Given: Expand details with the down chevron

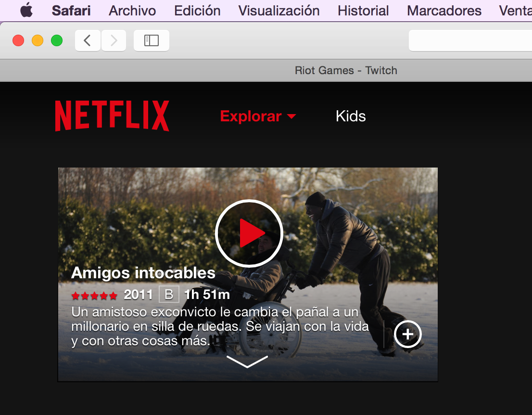Looking at the screenshot, I should pos(247,362).
